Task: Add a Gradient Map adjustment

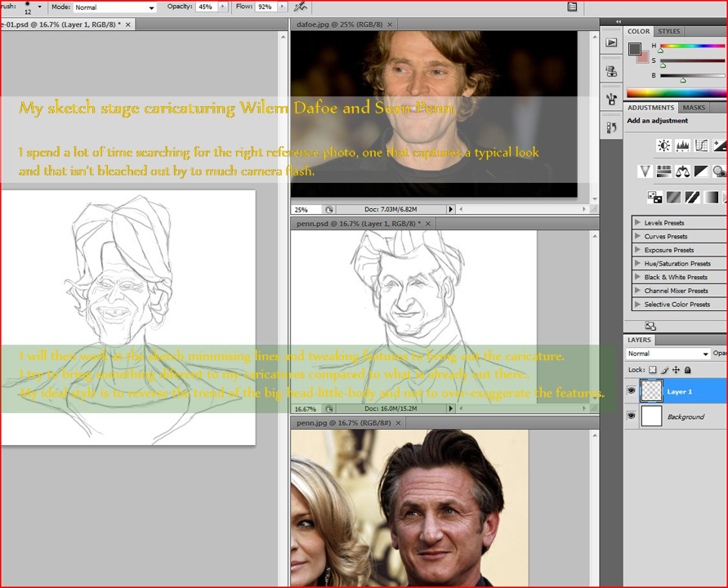Action: [x=710, y=198]
